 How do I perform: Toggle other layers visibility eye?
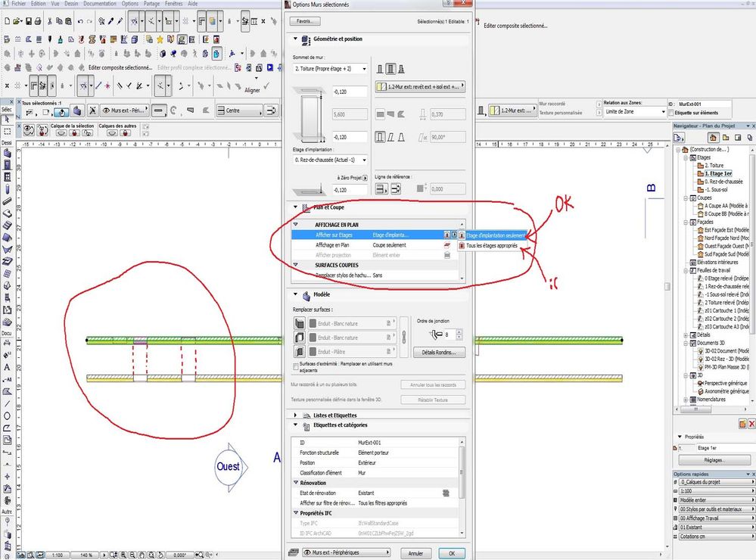112,133
